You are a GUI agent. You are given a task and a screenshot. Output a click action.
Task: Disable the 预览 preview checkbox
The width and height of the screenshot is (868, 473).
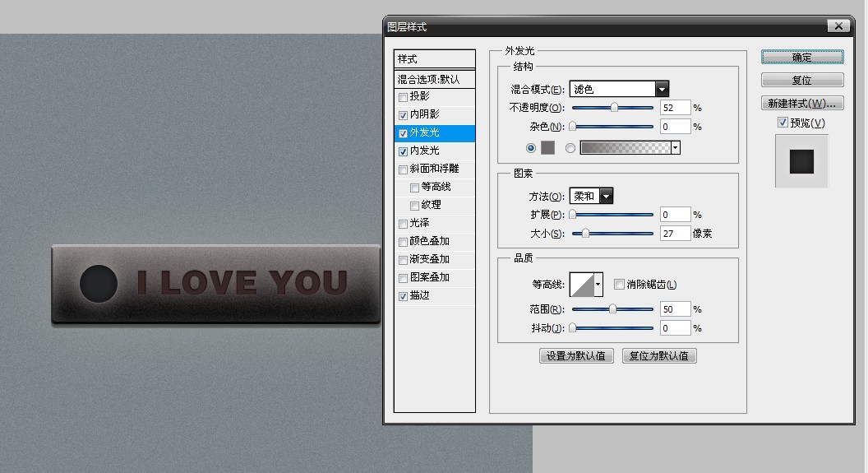(x=783, y=123)
